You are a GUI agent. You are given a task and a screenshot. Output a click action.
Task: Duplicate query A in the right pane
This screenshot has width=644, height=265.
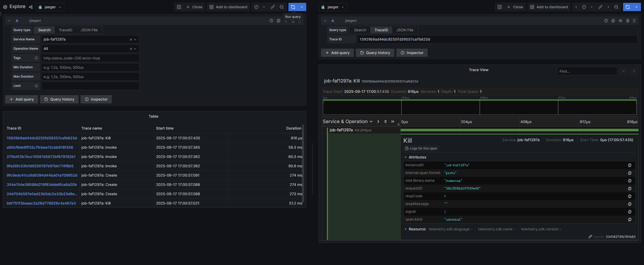613,21
